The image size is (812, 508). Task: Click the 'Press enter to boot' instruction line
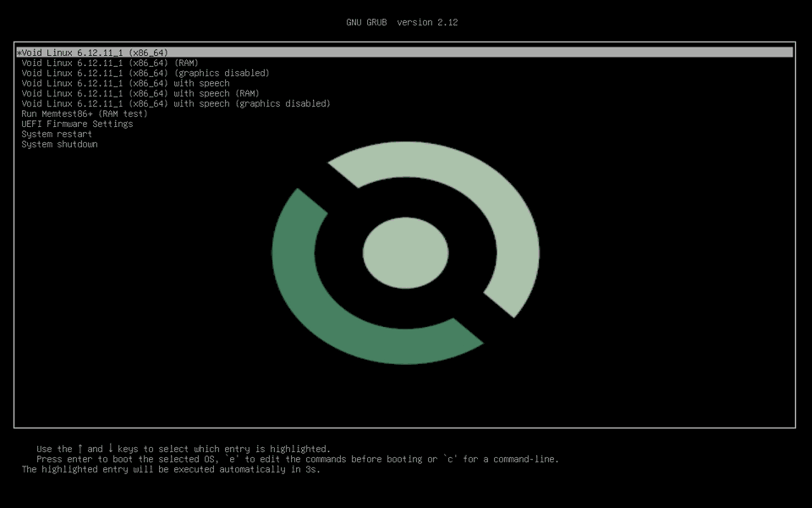298,459
